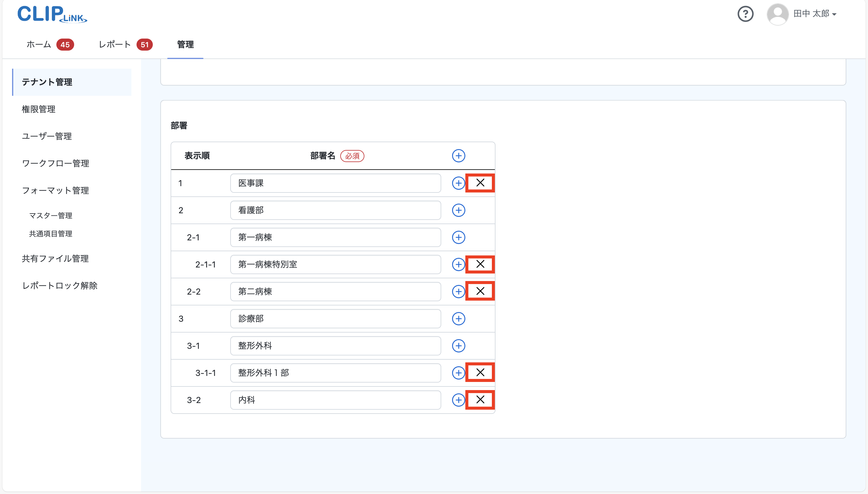Open ユーザー管理 in the sidebar

tap(47, 136)
